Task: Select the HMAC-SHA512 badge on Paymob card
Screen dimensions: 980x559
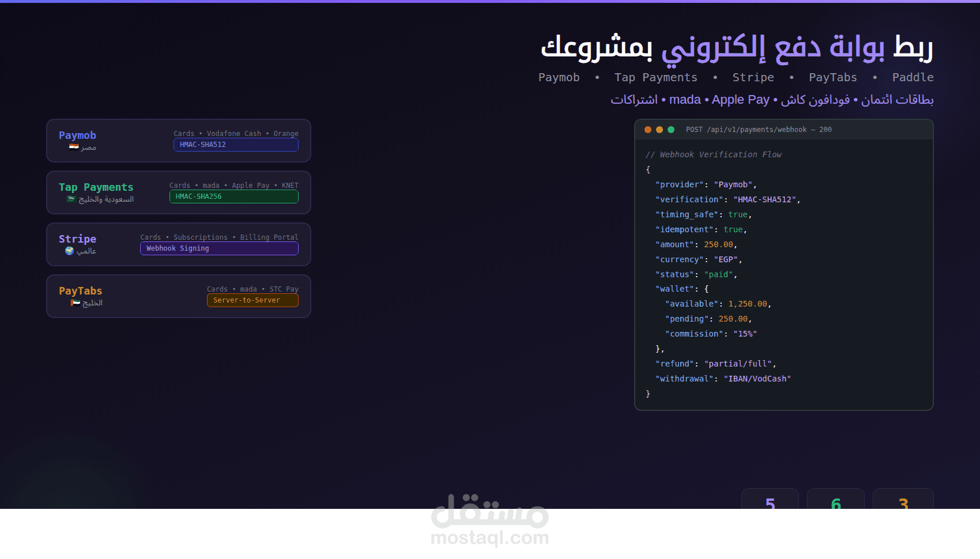Action: pyautogui.click(x=236, y=145)
